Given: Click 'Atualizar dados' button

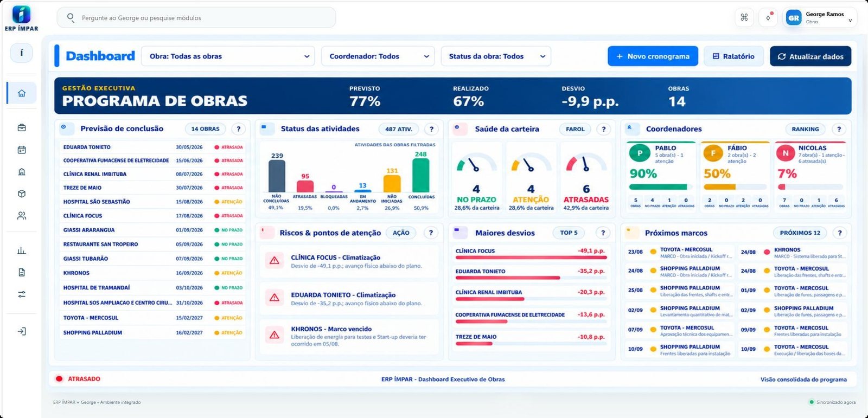Looking at the screenshot, I should (x=810, y=56).
